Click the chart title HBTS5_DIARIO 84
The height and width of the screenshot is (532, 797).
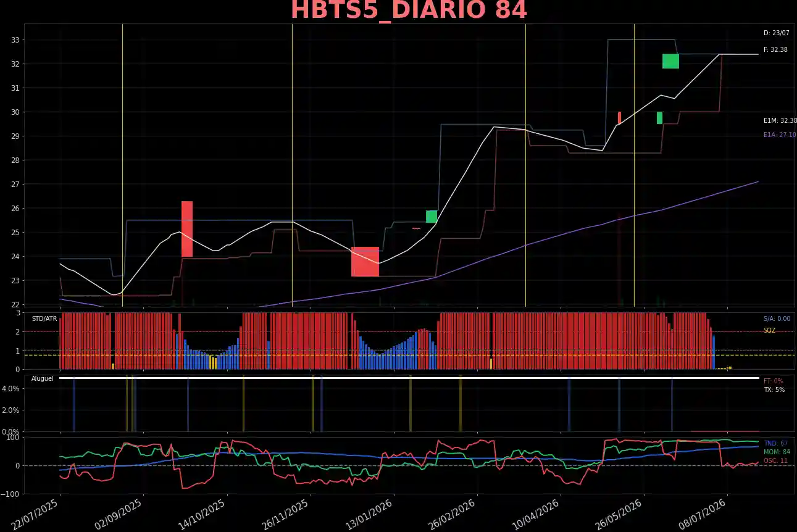click(x=409, y=10)
